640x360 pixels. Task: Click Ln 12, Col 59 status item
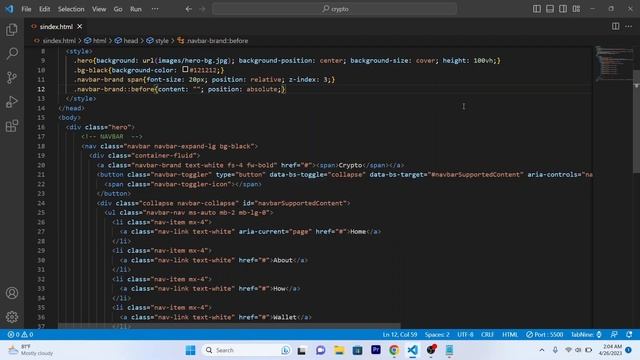pyautogui.click(x=400, y=335)
